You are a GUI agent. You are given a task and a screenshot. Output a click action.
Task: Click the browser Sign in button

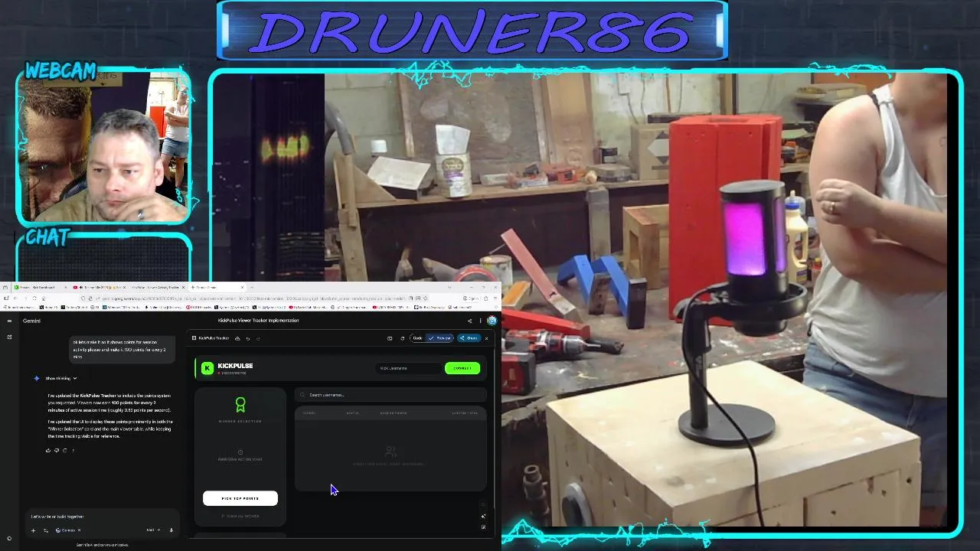tap(471, 298)
